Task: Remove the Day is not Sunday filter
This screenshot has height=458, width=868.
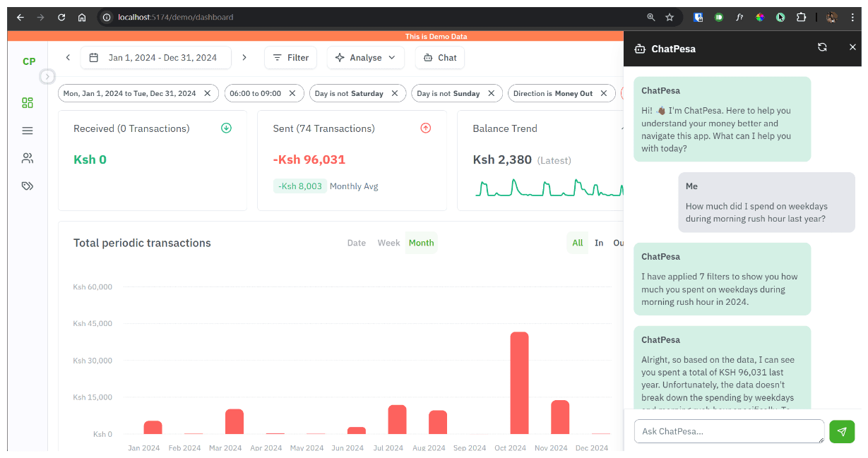Action: [491, 93]
